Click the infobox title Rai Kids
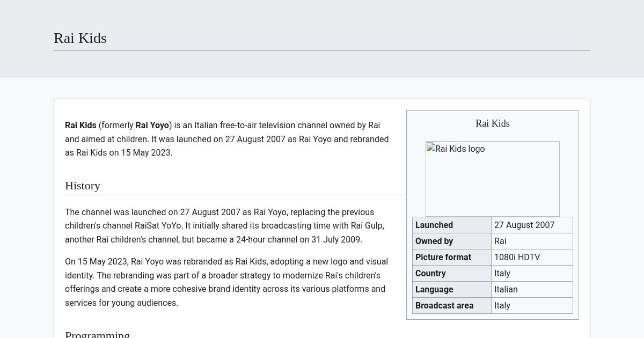The image size is (644, 338). point(492,123)
